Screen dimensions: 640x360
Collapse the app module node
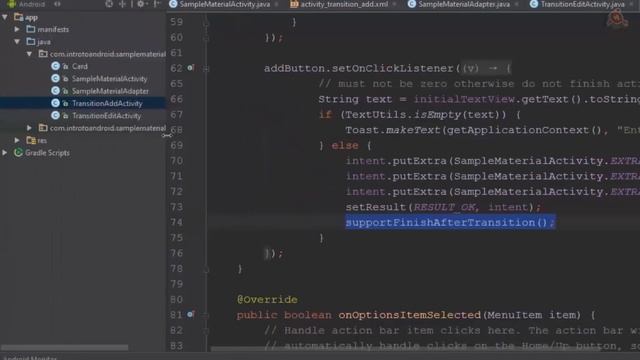(x=5, y=17)
